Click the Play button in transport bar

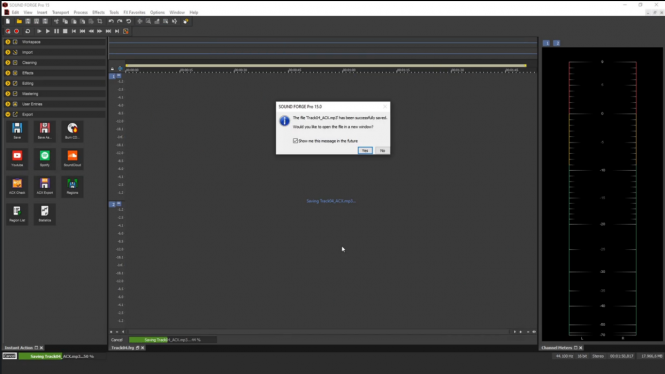click(48, 31)
